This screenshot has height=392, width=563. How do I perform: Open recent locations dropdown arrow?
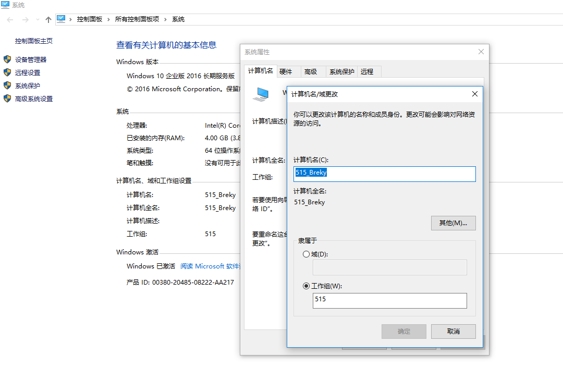tap(38, 19)
